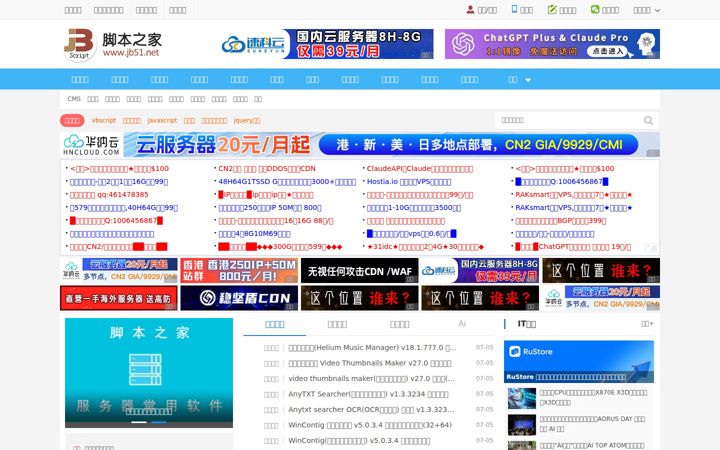The height and width of the screenshot is (450, 720).
Task: Open the qq:461478385 ad link
Action: coord(109,195)
